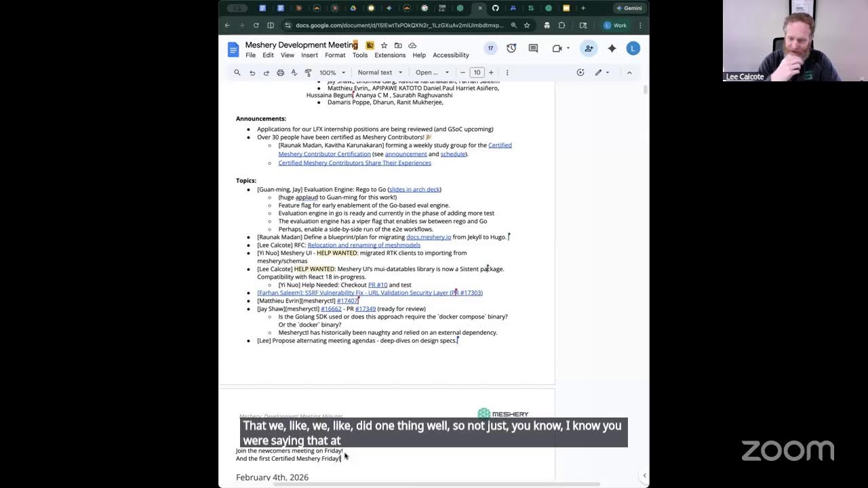Expand the Meet call options arrow
This screenshot has height=488, width=868.
pos(568,48)
